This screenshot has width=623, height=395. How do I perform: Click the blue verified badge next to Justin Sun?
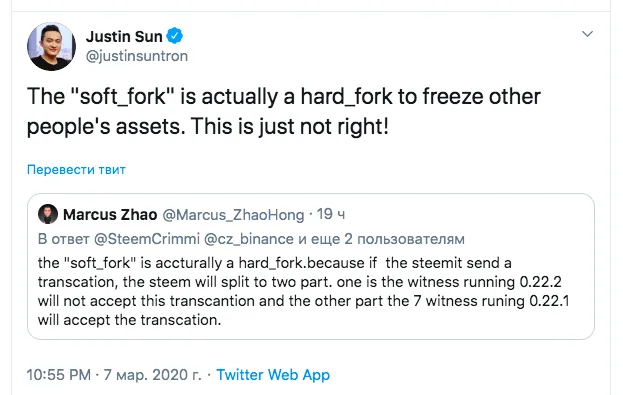point(174,36)
